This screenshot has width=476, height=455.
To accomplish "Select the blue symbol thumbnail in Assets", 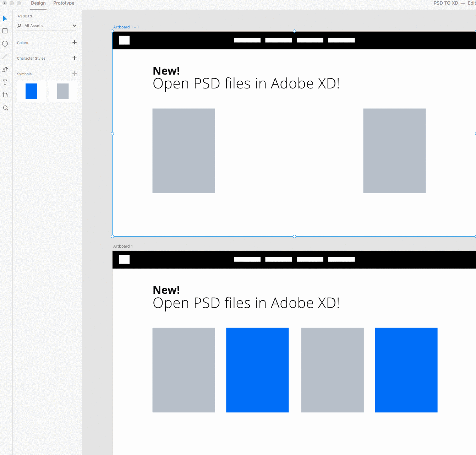I will coord(31,91).
